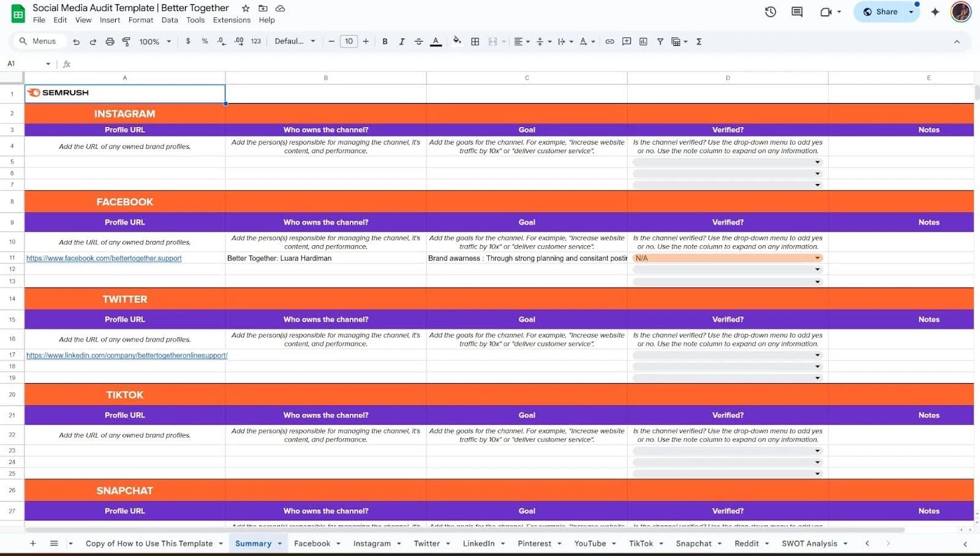Toggle bold formatting
The image size is (980, 556).
tap(385, 41)
